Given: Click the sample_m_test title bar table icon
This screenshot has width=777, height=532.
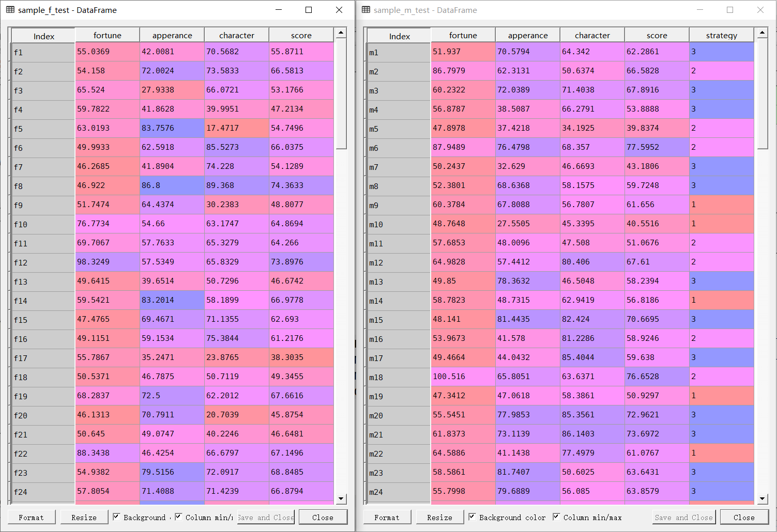Looking at the screenshot, I should [366, 10].
